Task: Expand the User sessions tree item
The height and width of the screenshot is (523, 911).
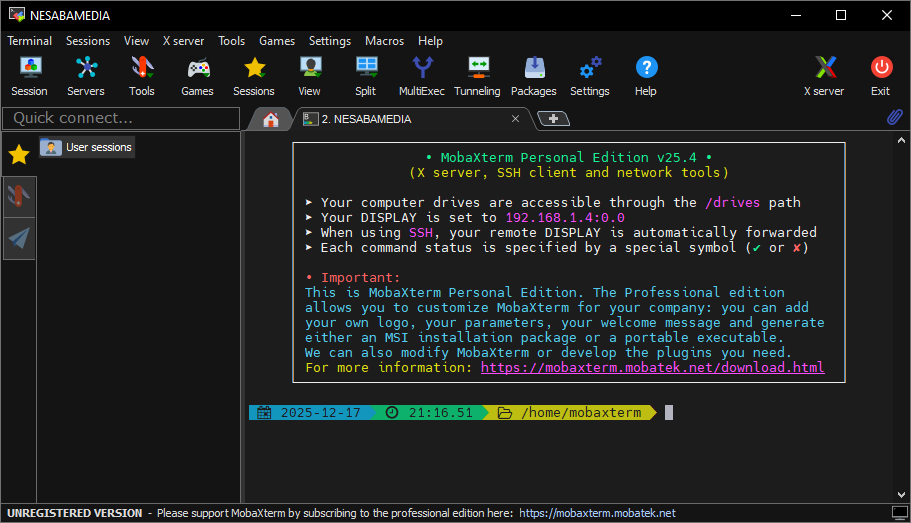Action: pos(87,147)
